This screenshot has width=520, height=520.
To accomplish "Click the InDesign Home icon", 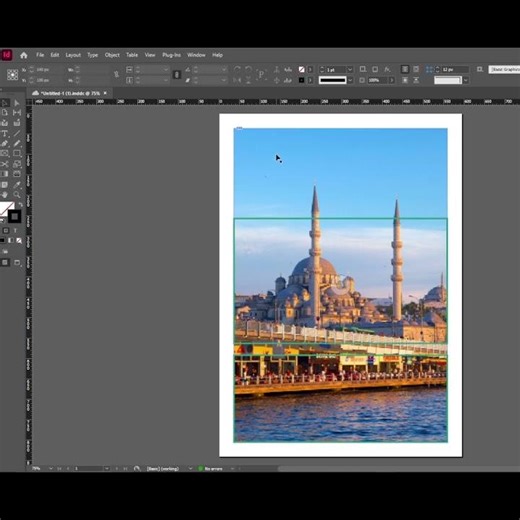I will click(x=24, y=55).
